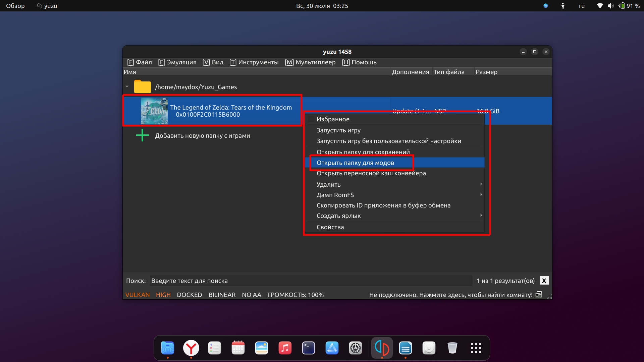Toggle the HIGH accuracy status button

coord(163,295)
